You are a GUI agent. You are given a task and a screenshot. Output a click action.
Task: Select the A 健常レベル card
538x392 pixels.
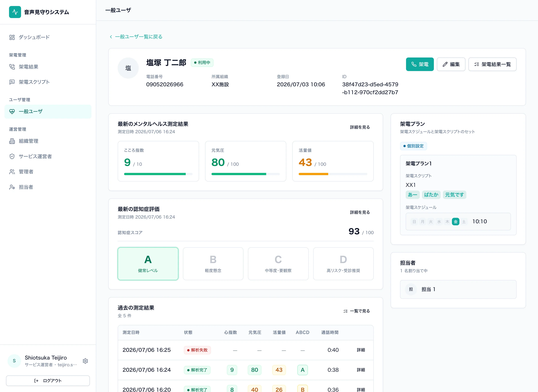point(148,264)
